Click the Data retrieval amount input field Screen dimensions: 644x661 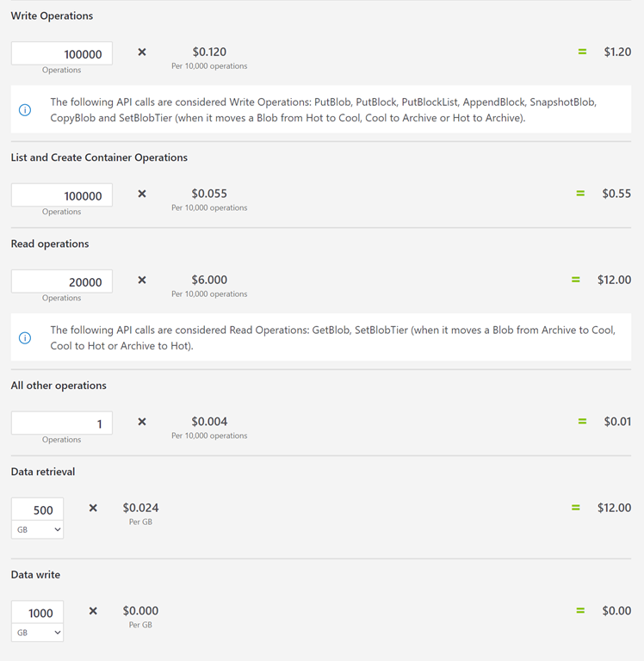point(38,510)
